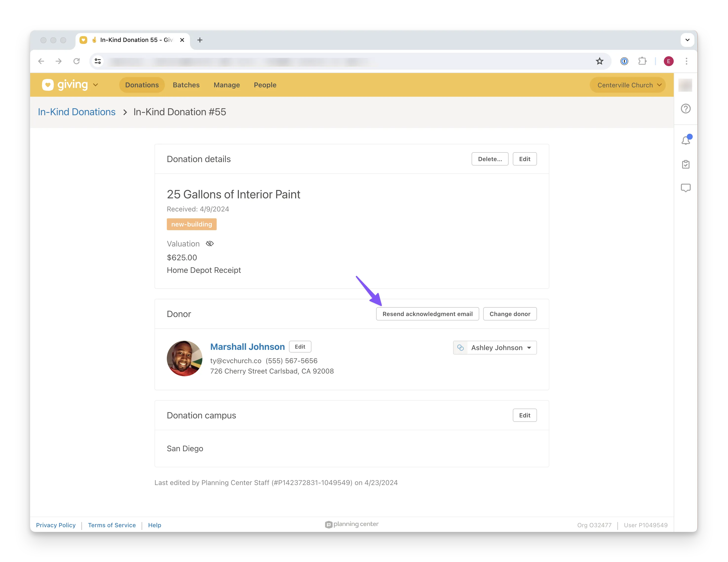728x562 pixels.
Task: Reload the page
Action: (x=76, y=61)
